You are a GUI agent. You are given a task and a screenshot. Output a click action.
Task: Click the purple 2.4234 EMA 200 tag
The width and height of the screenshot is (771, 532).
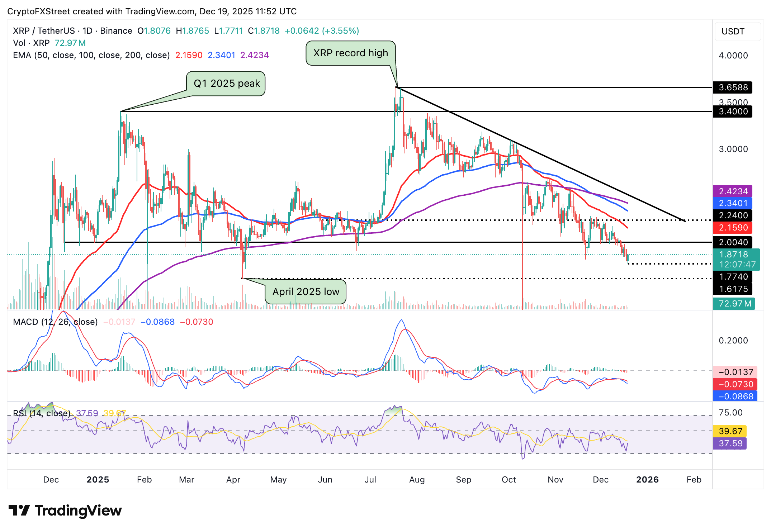tap(733, 191)
